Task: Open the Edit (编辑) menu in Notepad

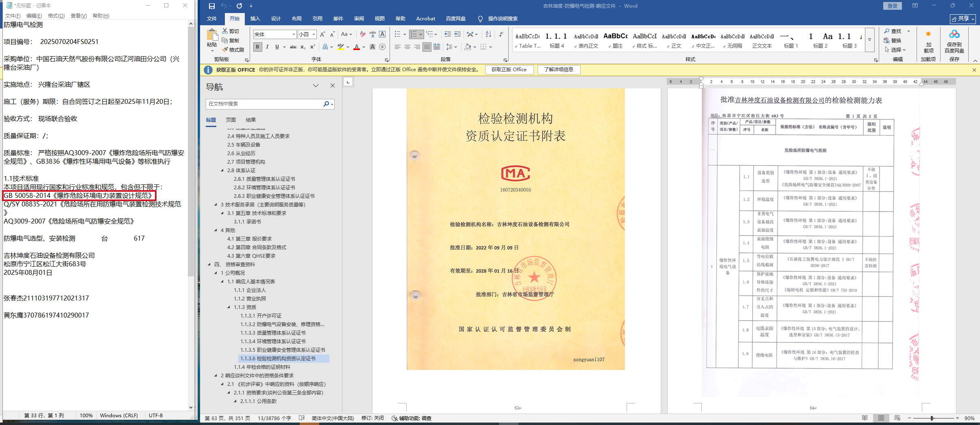Action: click(34, 16)
